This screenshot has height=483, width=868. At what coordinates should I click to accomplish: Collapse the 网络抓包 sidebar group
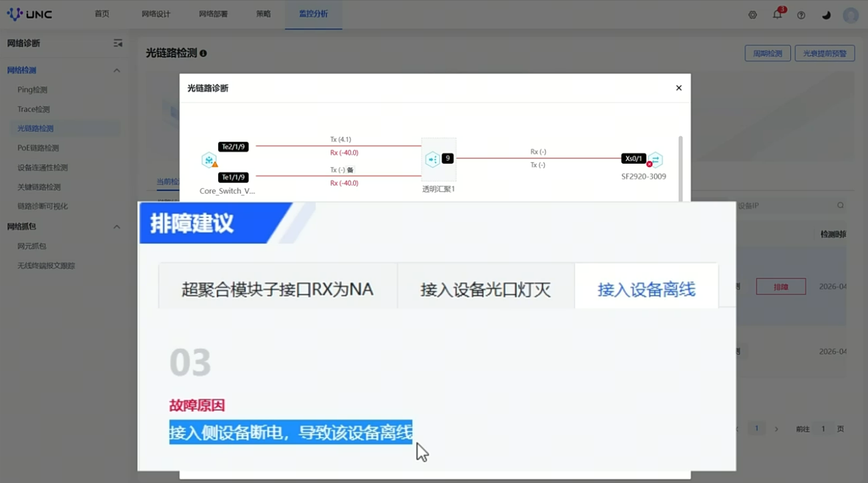[x=116, y=227]
